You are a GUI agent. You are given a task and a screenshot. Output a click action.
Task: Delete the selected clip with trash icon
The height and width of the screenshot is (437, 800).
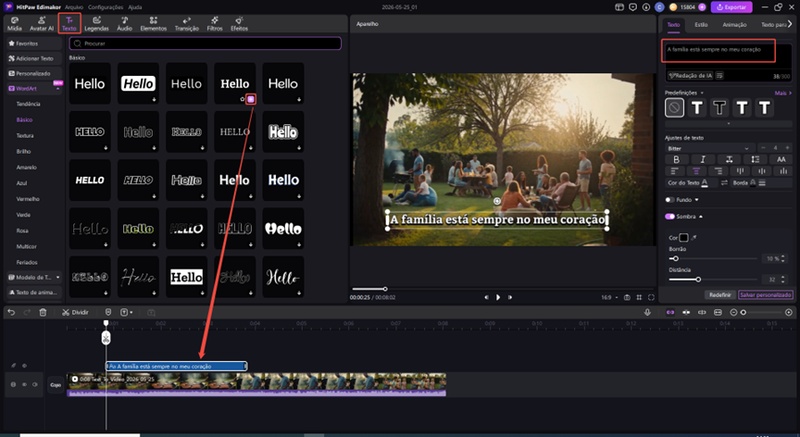(43, 312)
